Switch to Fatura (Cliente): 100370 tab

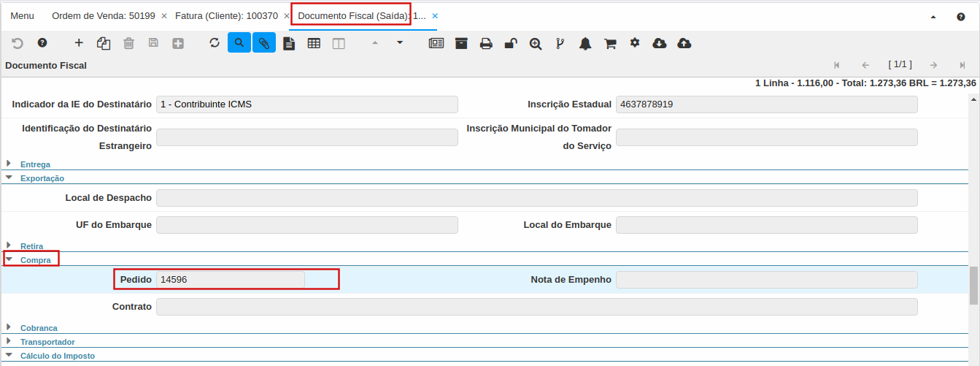pyautogui.click(x=226, y=15)
